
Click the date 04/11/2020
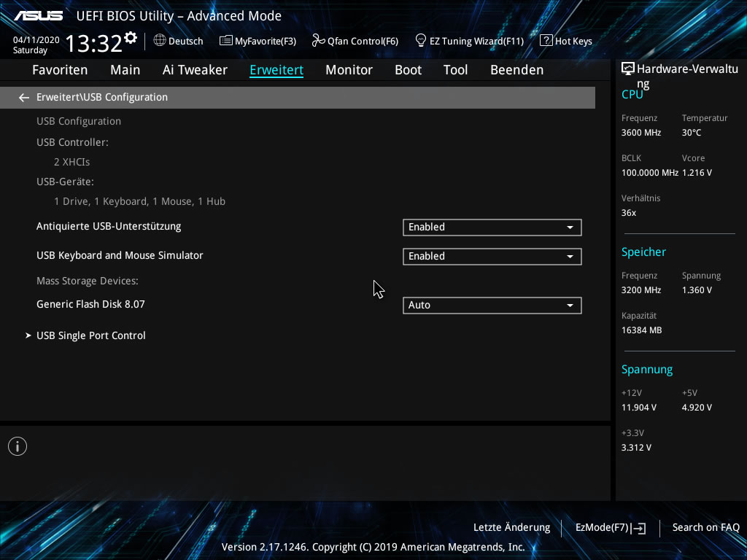tap(36, 40)
